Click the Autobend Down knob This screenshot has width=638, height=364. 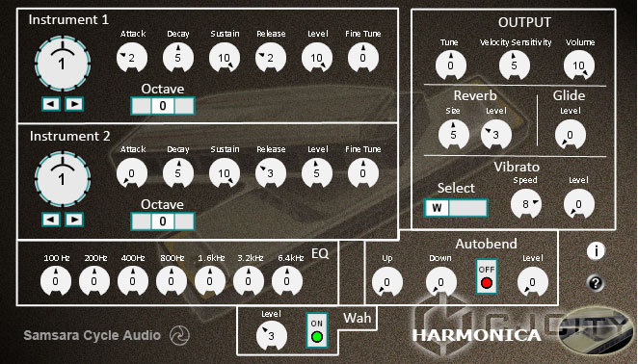[441, 281]
